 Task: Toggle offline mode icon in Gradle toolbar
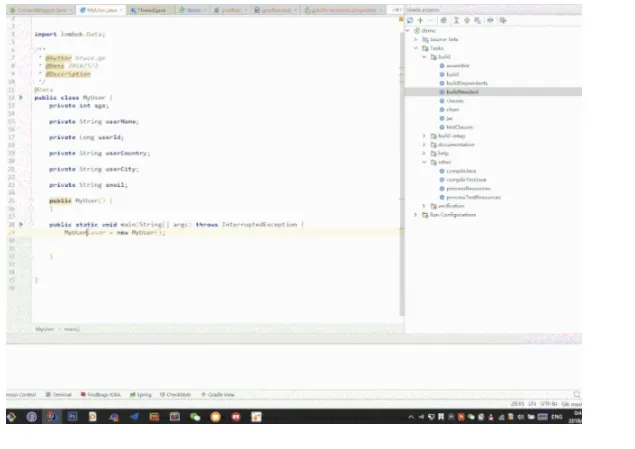tap(490, 20)
